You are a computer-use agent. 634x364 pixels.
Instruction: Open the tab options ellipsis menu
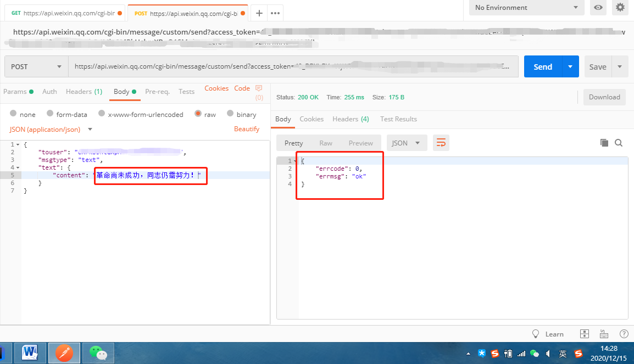(x=275, y=13)
